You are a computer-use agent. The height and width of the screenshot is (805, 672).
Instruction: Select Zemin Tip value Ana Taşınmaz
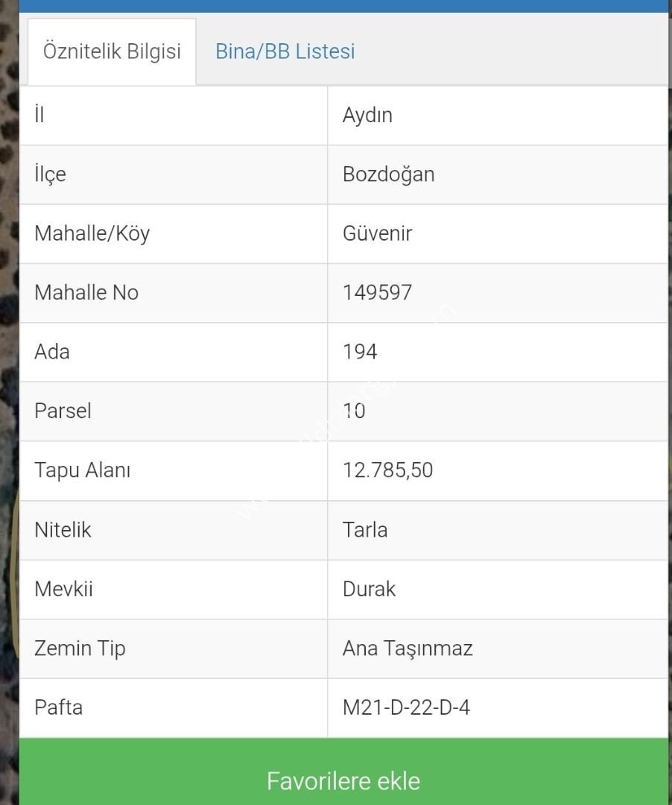click(408, 648)
